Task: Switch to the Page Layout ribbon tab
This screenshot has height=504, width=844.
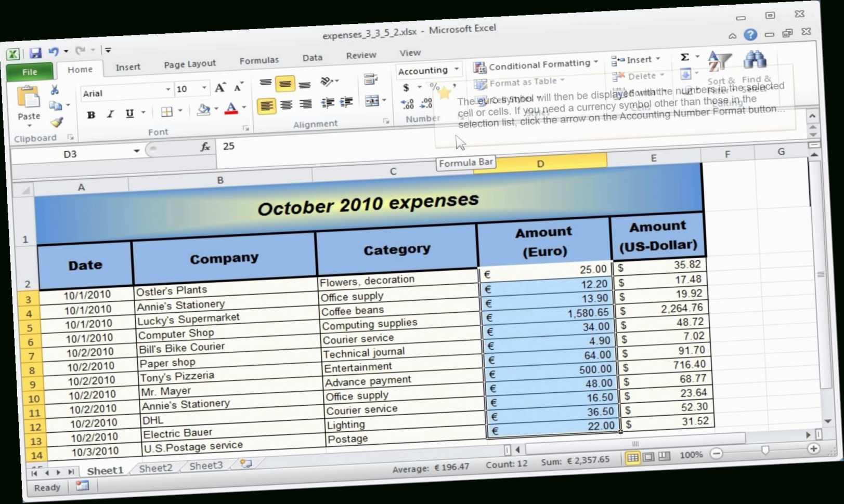Action: click(190, 64)
